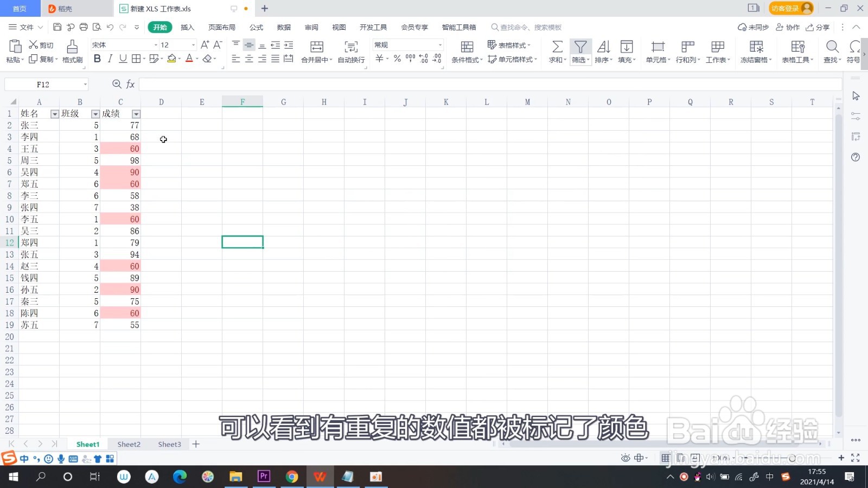Select column D header
The height and width of the screenshot is (488, 868).
(161, 102)
